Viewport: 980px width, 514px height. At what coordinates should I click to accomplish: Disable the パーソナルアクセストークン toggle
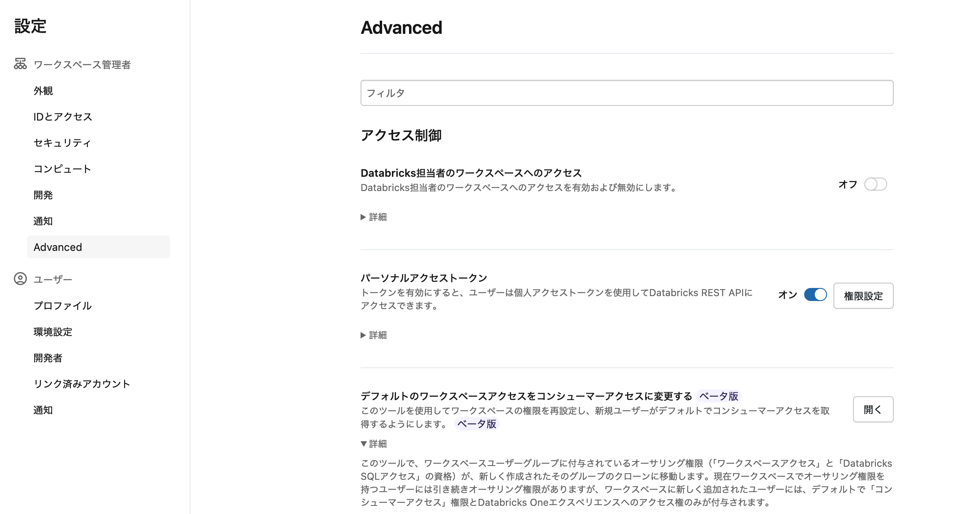click(x=815, y=294)
